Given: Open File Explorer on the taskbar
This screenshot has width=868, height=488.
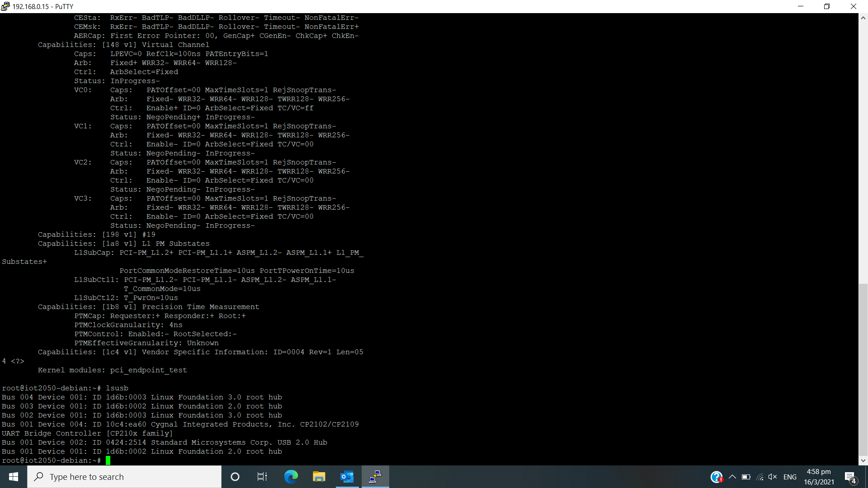Looking at the screenshot, I should 319,477.
